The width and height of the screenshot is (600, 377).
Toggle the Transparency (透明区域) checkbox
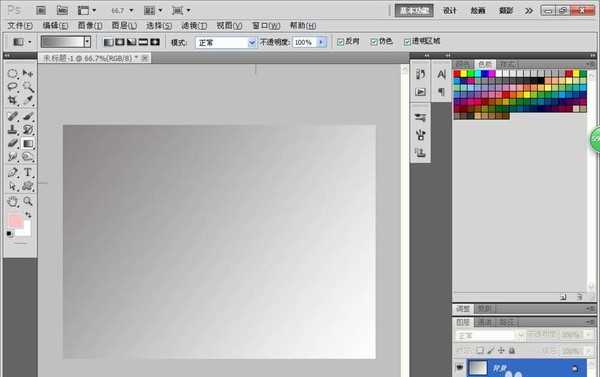click(407, 42)
